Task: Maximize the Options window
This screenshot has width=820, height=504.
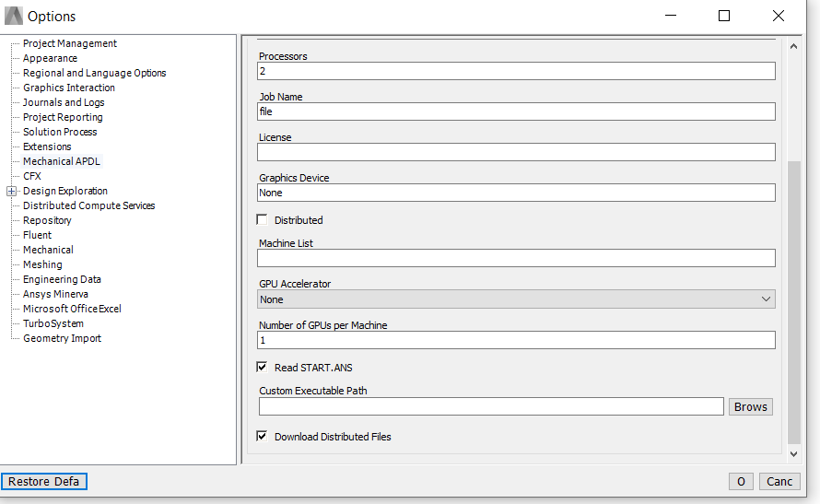Action: [724, 17]
